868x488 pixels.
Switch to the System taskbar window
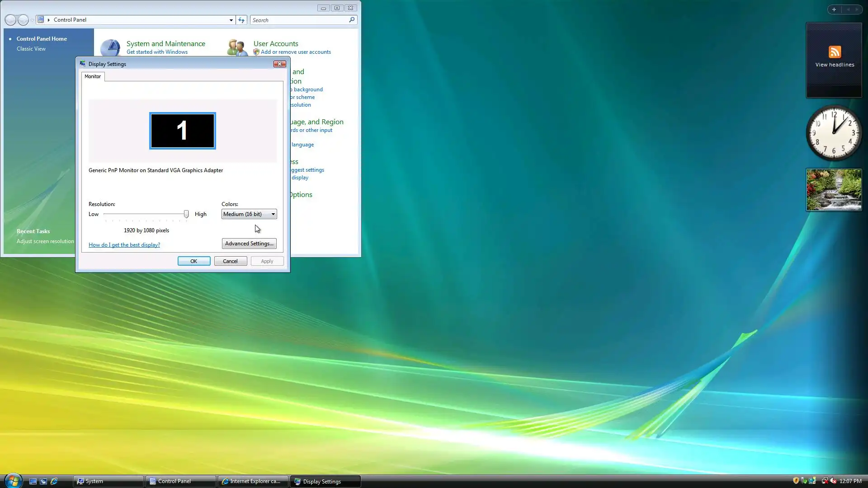108,481
